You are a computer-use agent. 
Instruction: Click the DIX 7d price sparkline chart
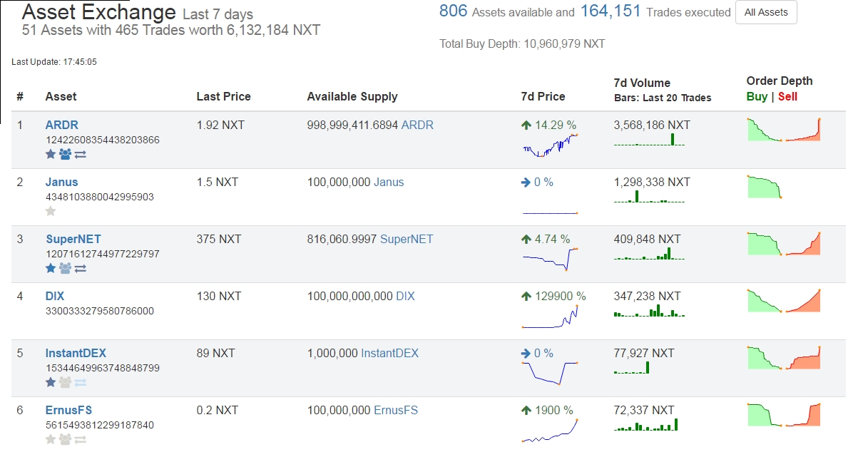tap(550, 316)
